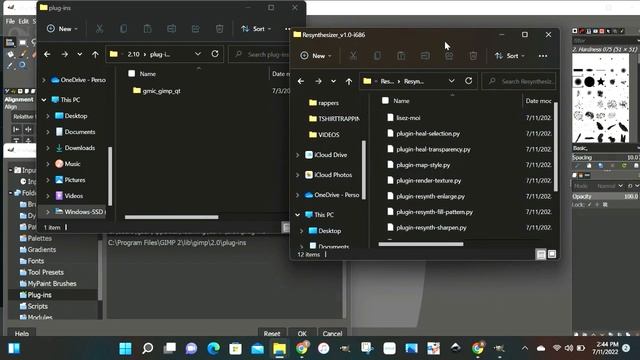
Task: Click Cut icon in Resynthesizer window toolbar
Action: point(353,56)
